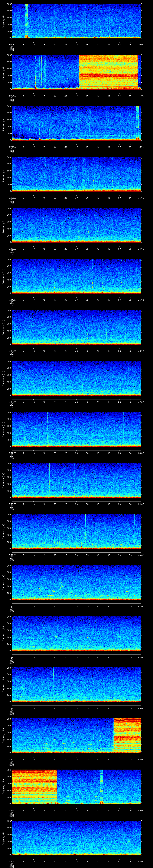Click the spectrogram panel starting at 5:31:00
Viewport: 153px width, 868px height.
click(x=77, y=123)
